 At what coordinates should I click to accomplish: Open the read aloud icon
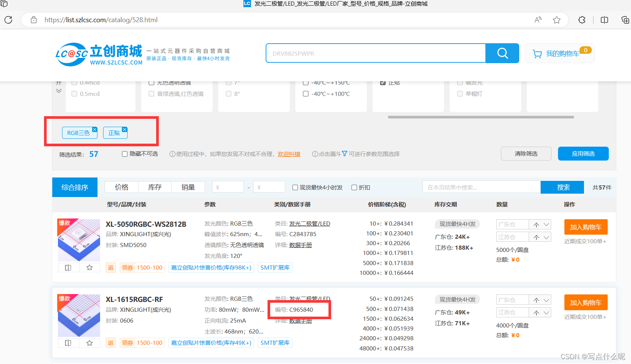[538, 20]
